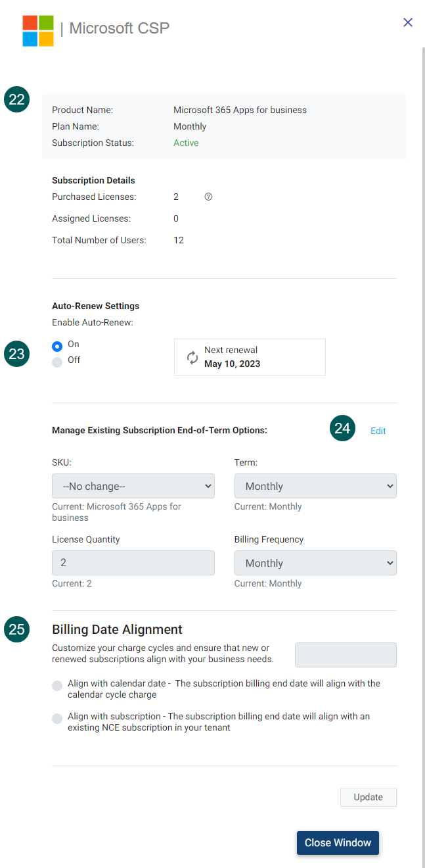Click the Close Window button

pos(338,842)
